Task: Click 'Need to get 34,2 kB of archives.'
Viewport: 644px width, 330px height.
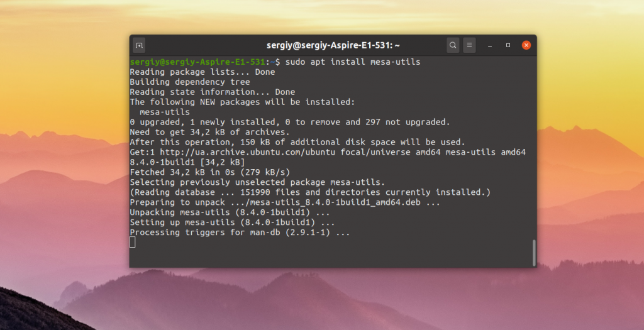Action: click(210, 132)
